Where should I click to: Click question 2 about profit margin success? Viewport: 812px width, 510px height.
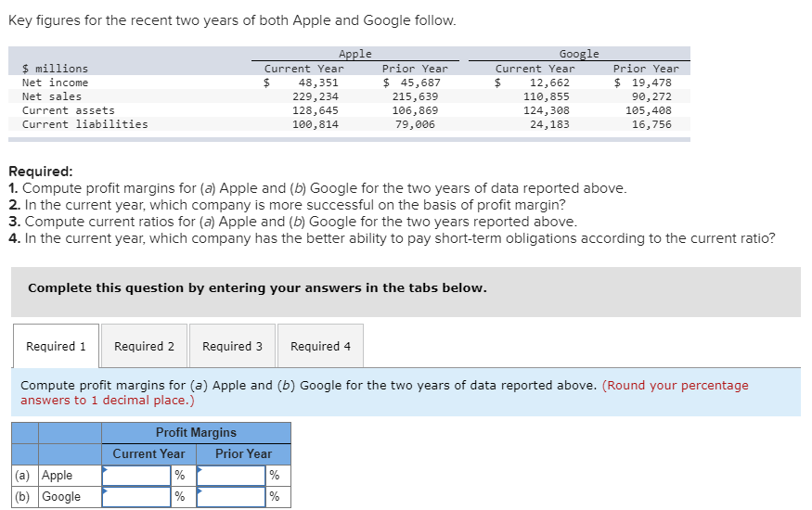coord(288,205)
